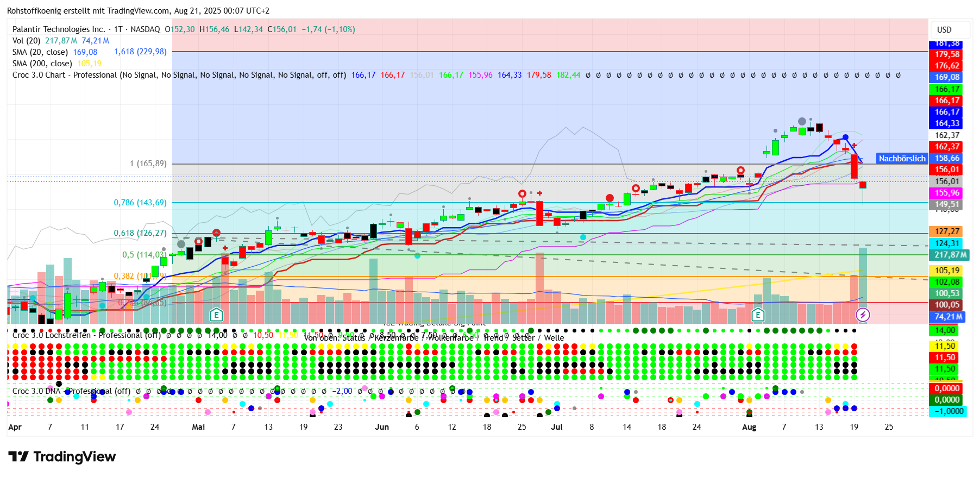The width and height of the screenshot is (980, 477).
Task: Click the cyan dot marker in early July
Action: (583, 237)
